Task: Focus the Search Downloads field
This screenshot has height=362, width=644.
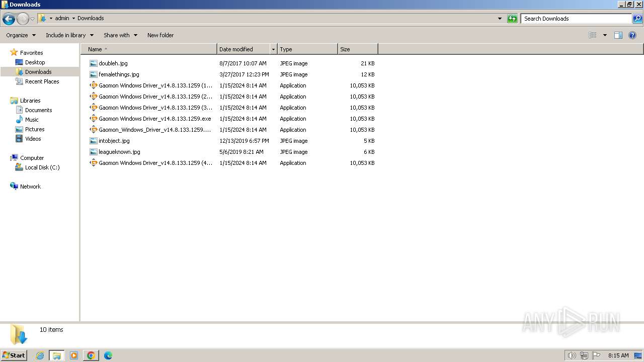Action: point(576,19)
